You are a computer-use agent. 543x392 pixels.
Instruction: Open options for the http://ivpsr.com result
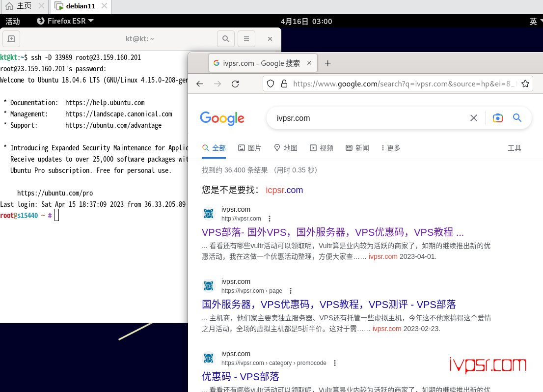270,219
